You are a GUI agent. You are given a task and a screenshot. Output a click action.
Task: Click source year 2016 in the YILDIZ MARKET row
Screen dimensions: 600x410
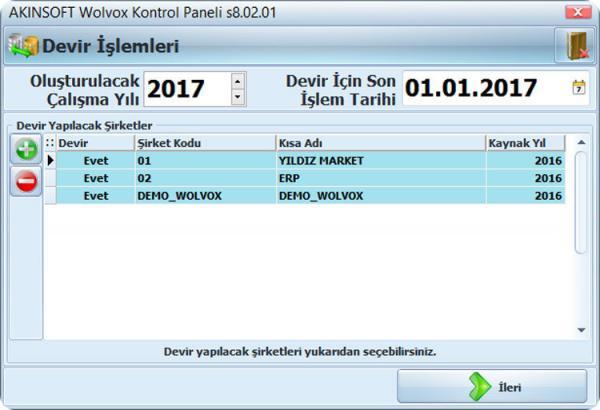525,160
